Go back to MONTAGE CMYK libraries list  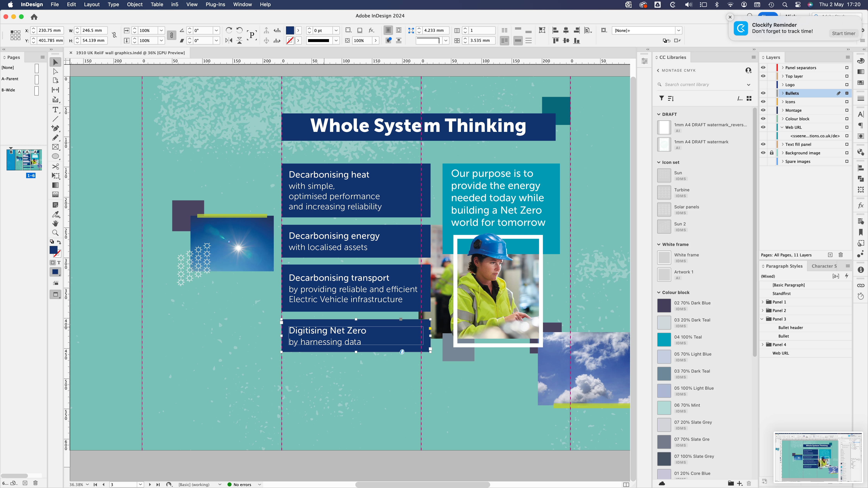pyautogui.click(x=658, y=70)
